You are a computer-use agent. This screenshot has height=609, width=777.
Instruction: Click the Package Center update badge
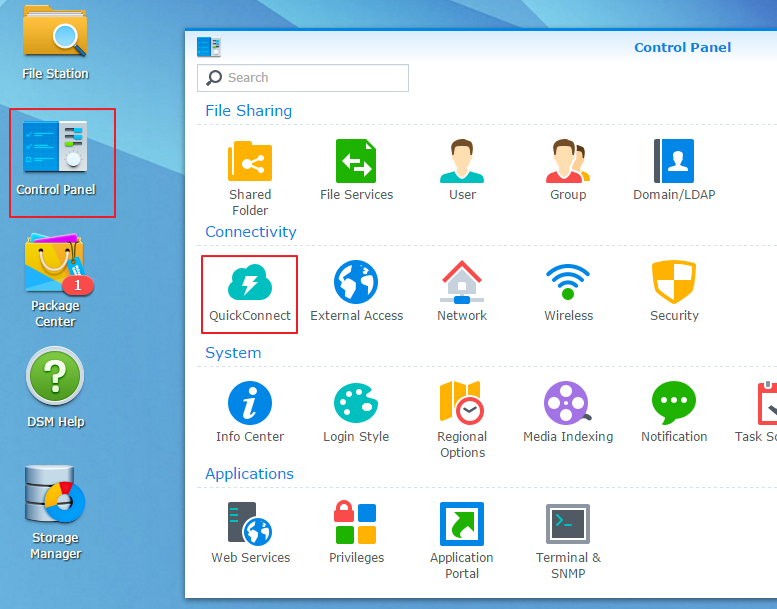78,285
